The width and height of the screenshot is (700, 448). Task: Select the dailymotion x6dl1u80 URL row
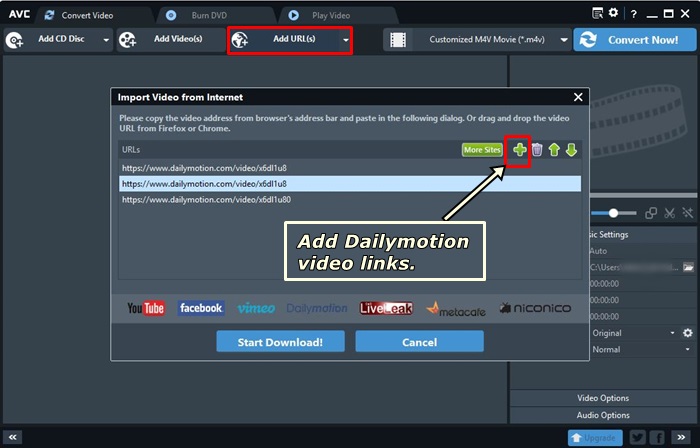[x=350, y=199]
